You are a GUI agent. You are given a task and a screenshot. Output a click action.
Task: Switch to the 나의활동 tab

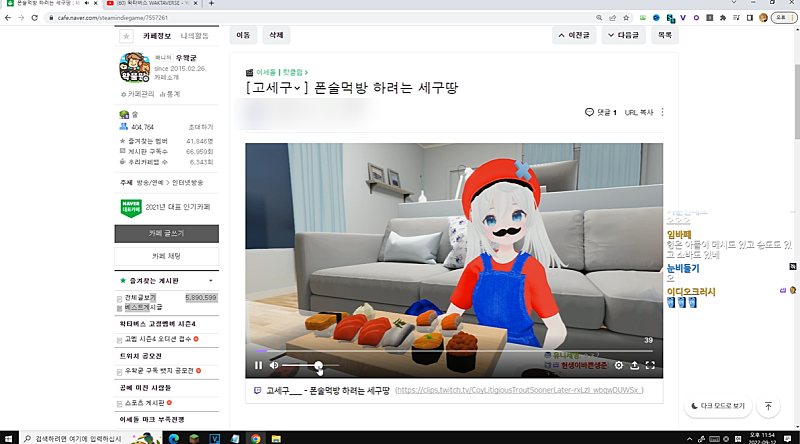click(x=194, y=36)
